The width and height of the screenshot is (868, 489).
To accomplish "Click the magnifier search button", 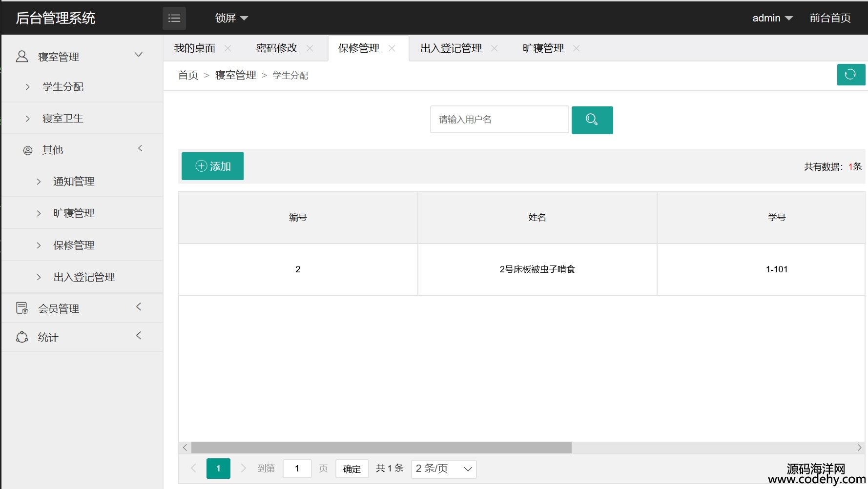I will pyautogui.click(x=592, y=120).
